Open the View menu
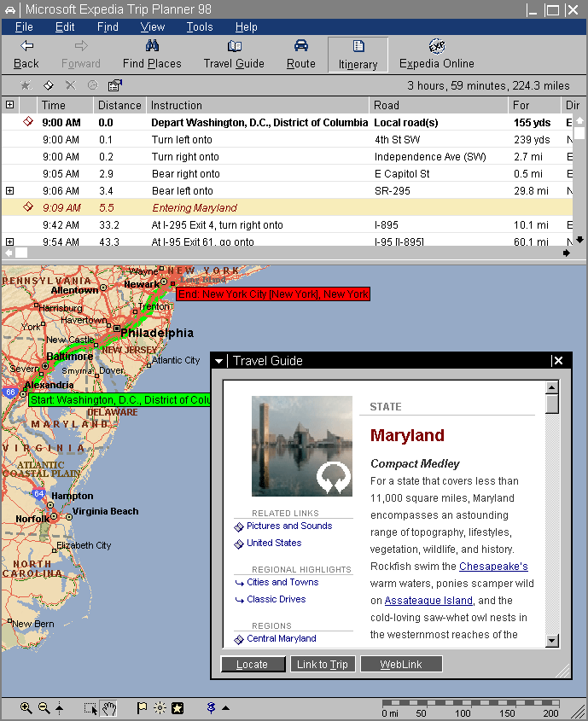Viewport: 588px width, 721px height. pos(152,27)
